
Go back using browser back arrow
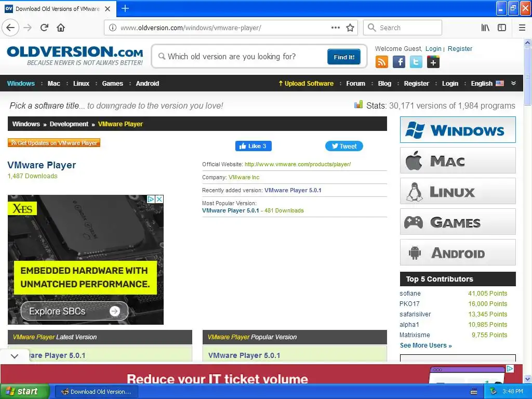(x=10, y=28)
